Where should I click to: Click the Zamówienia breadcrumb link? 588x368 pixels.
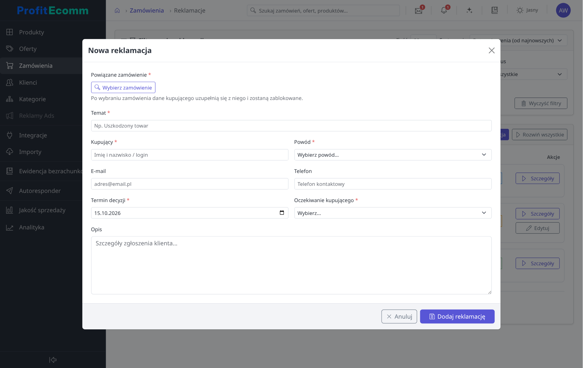(x=147, y=10)
